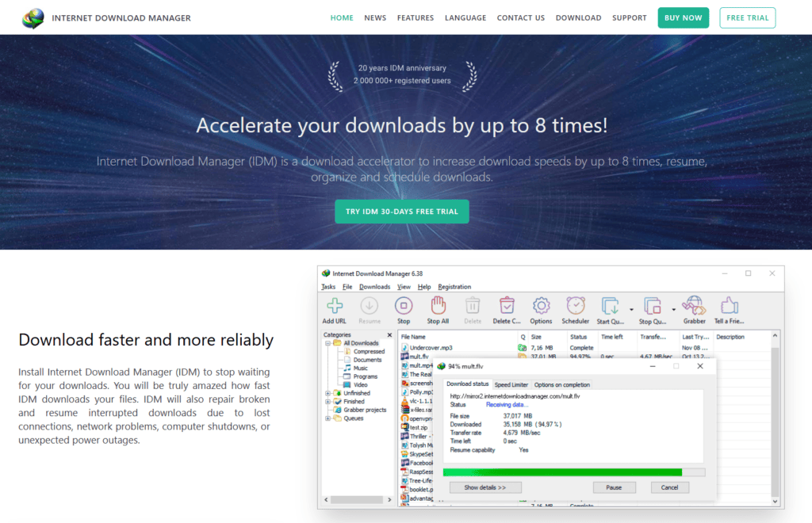Click the Stop All hand icon

[x=438, y=306]
